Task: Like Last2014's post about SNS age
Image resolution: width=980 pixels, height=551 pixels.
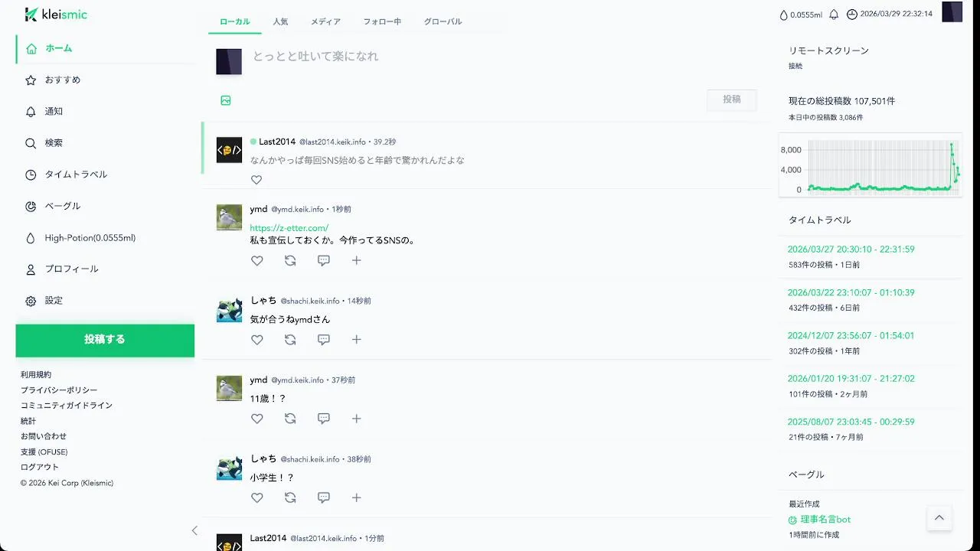Action: [256, 180]
